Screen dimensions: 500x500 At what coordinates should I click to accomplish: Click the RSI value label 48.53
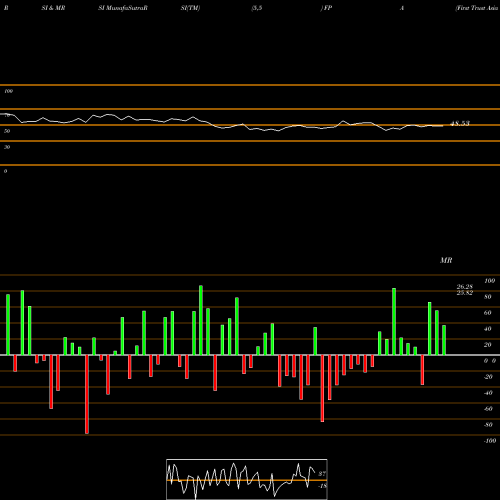[x=460, y=123]
